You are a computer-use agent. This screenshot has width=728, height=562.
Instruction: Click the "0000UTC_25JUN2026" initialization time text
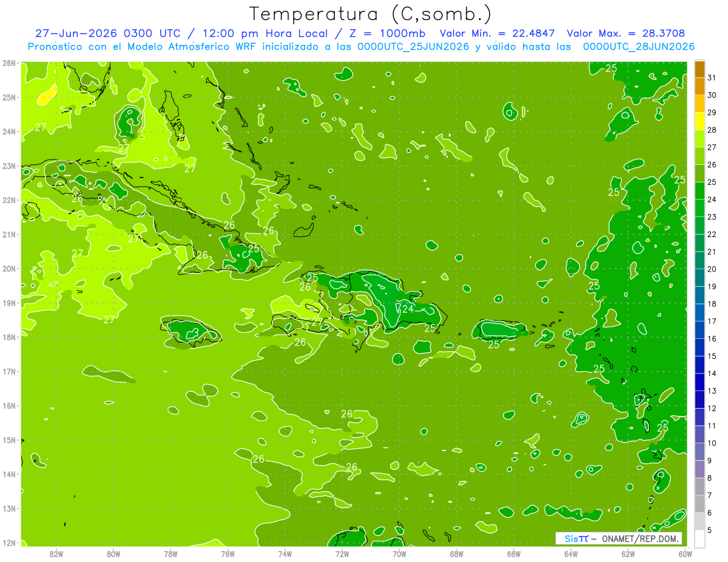tap(413, 46)
